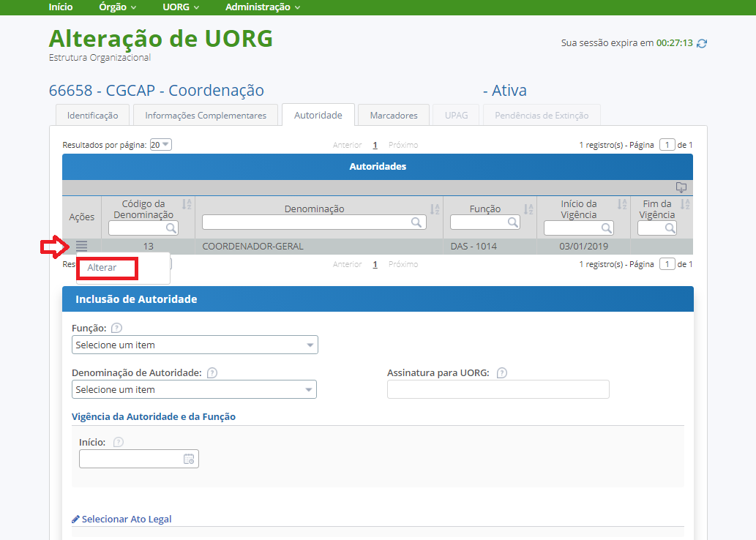Switch to the Marcadores tab
This screenshot has height=540, width=756.
point(393,115)
